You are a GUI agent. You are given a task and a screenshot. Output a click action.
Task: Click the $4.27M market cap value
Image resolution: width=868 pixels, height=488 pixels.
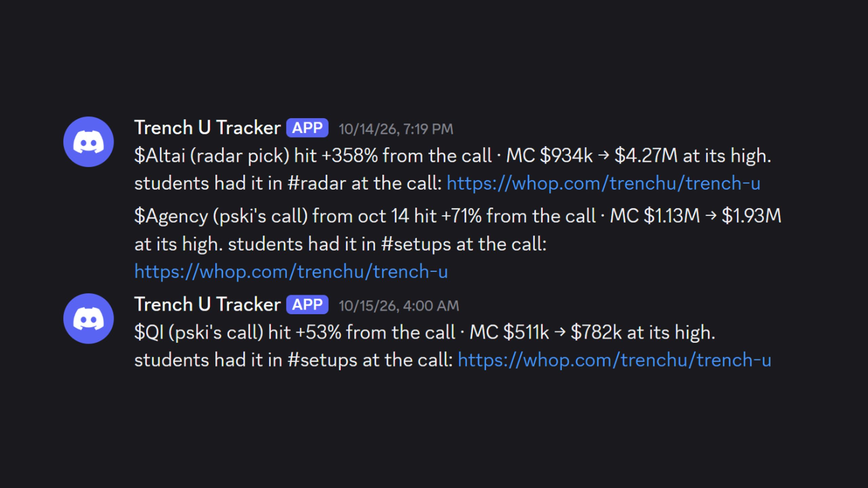click(646, 156)
